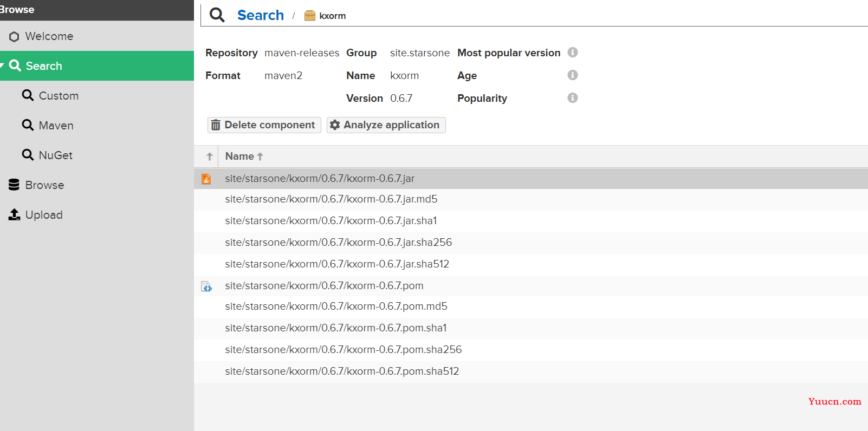Open the Maven search option

pos(97,126)
